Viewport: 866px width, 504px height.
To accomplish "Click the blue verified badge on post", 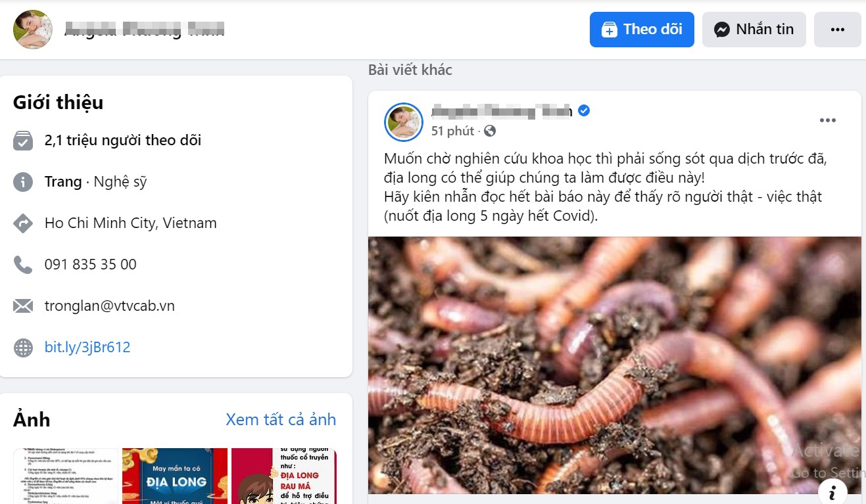I will pyautogui.click(x=584, y=110).
